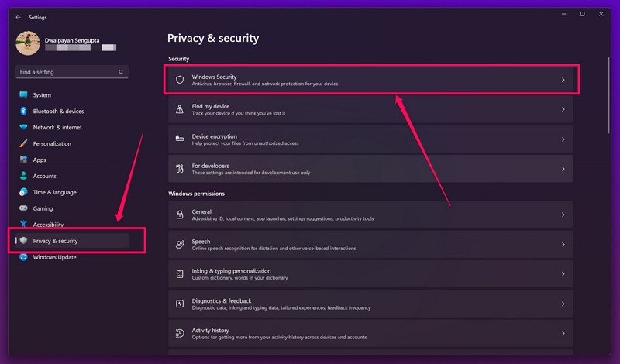Select Privacy & security in sidebar

click(56, 241)
